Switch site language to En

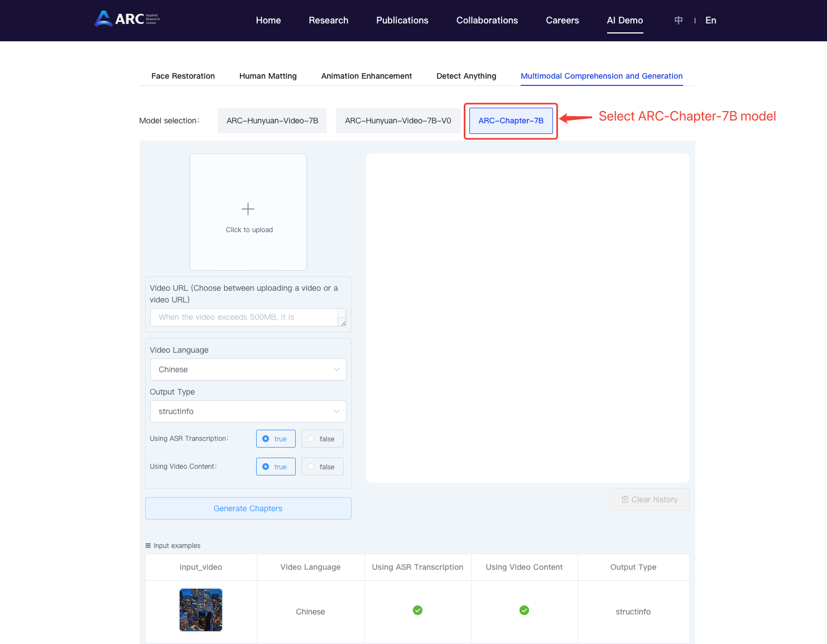click(710, 21)
